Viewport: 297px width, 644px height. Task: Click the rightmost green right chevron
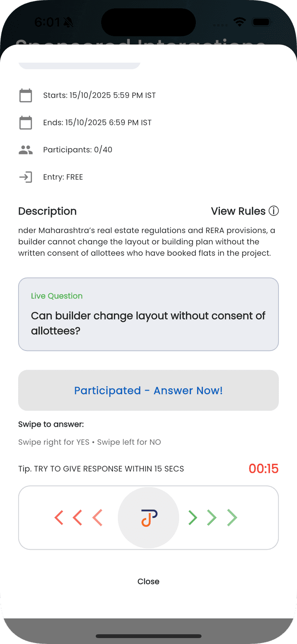tap(232, 518)
